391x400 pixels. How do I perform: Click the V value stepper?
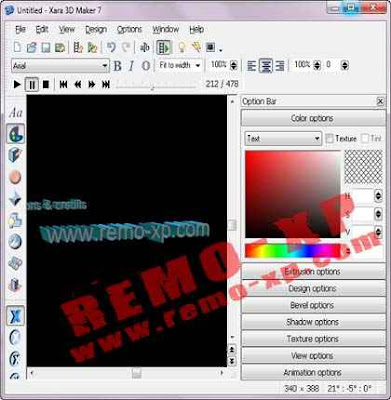click(x=378, y=231)
